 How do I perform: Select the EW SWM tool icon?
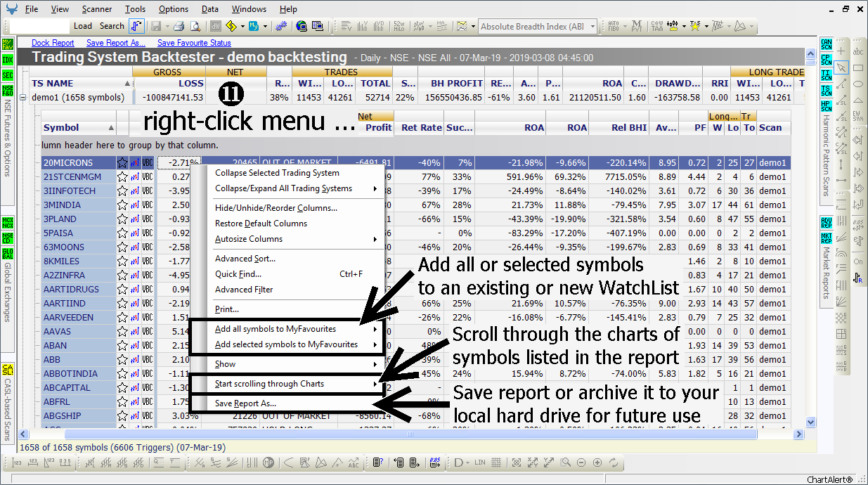(x=858, y=115)
